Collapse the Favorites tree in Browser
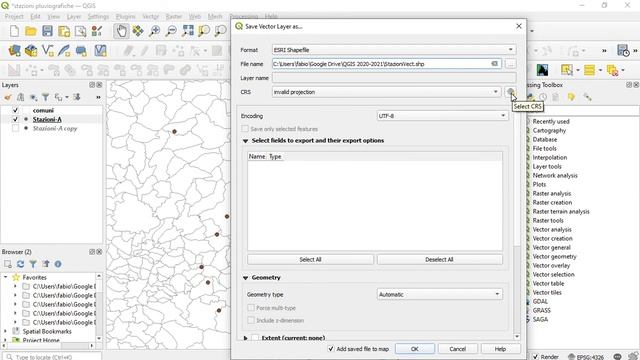The height and width of the screenshot is (360, 640). [x=5, y=277]
